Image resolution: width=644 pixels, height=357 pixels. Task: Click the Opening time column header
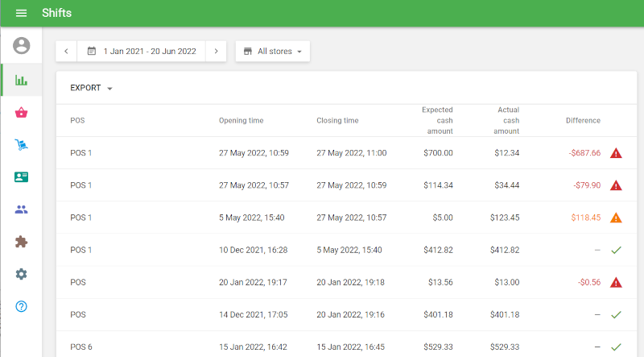click(x=241, y=121)
